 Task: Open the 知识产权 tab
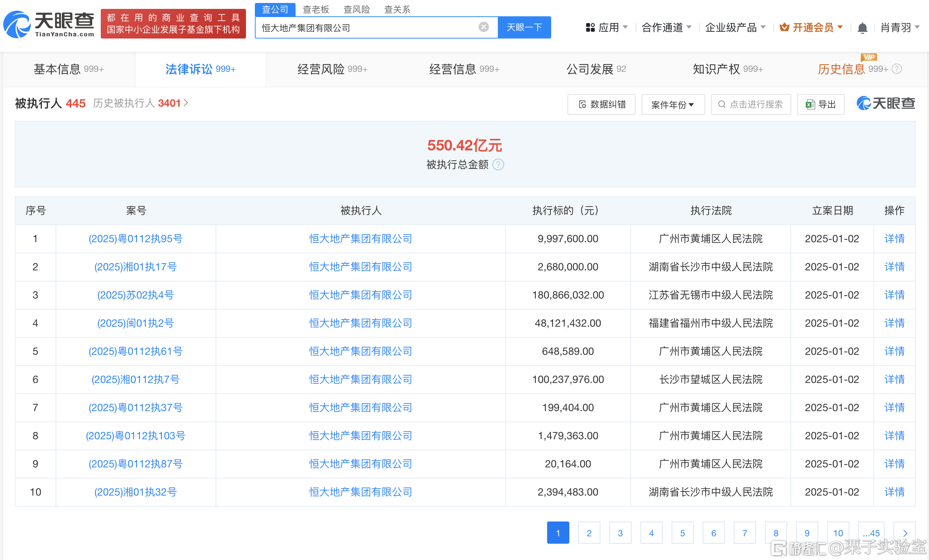[x=727, y=69]
